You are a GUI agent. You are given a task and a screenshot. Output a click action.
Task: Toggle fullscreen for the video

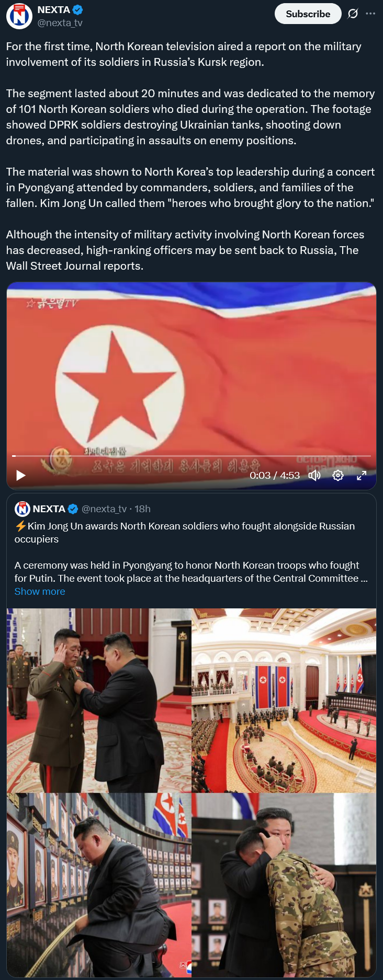coord(362,475)
